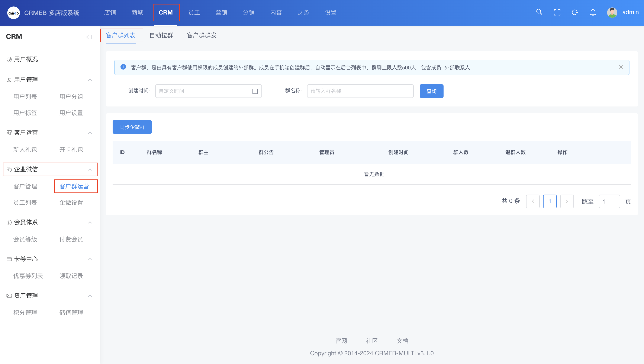
Task: Click the 用户管理 person icon
Action: click(x=9, y=80)
